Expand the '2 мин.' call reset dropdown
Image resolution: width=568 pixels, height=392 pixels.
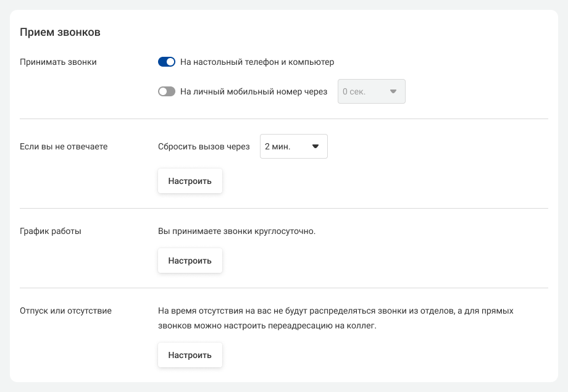click(293, 146)
